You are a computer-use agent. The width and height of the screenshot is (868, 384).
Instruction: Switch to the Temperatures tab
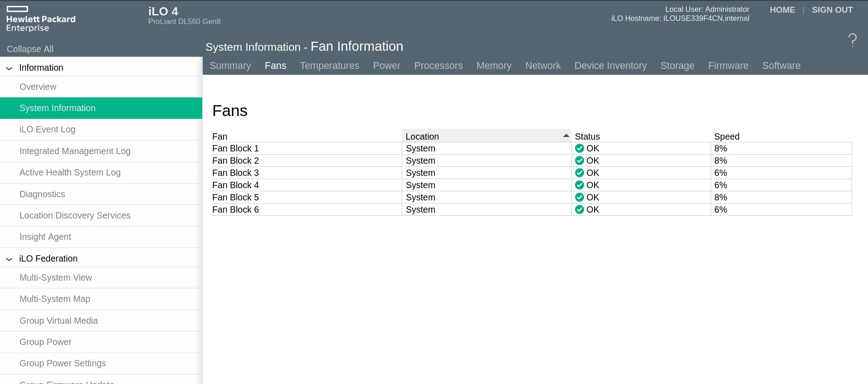[330, 66]
